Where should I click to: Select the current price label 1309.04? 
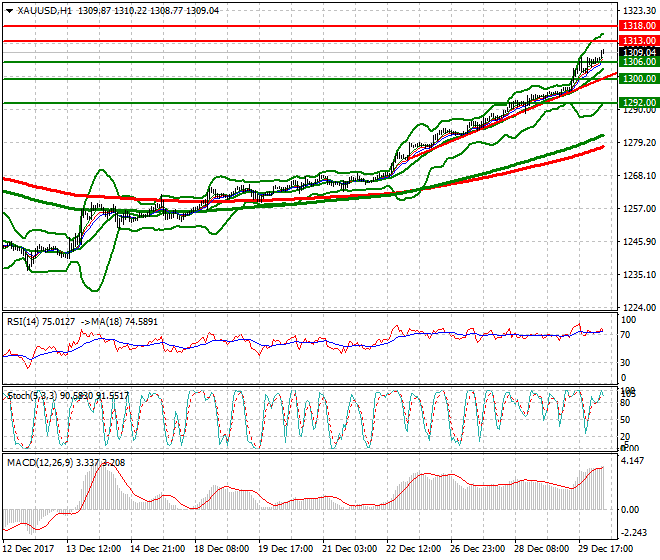point(639,52)
